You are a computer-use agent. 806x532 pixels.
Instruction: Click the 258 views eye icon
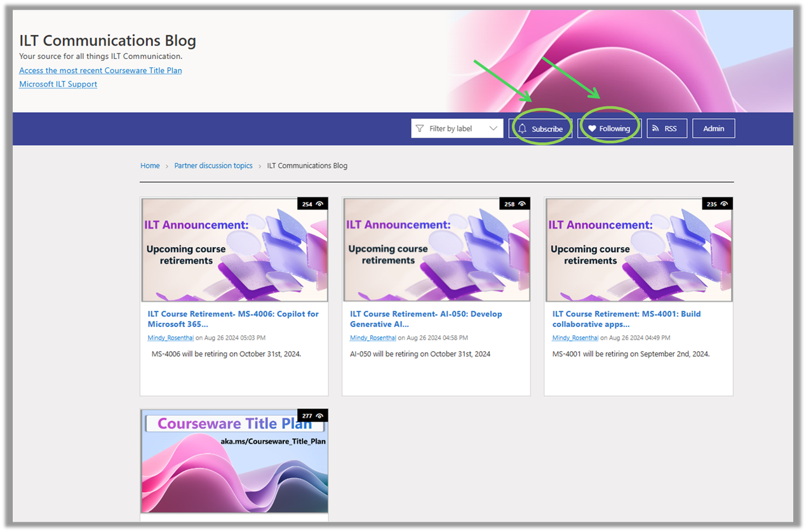click(x=522, y=204)
